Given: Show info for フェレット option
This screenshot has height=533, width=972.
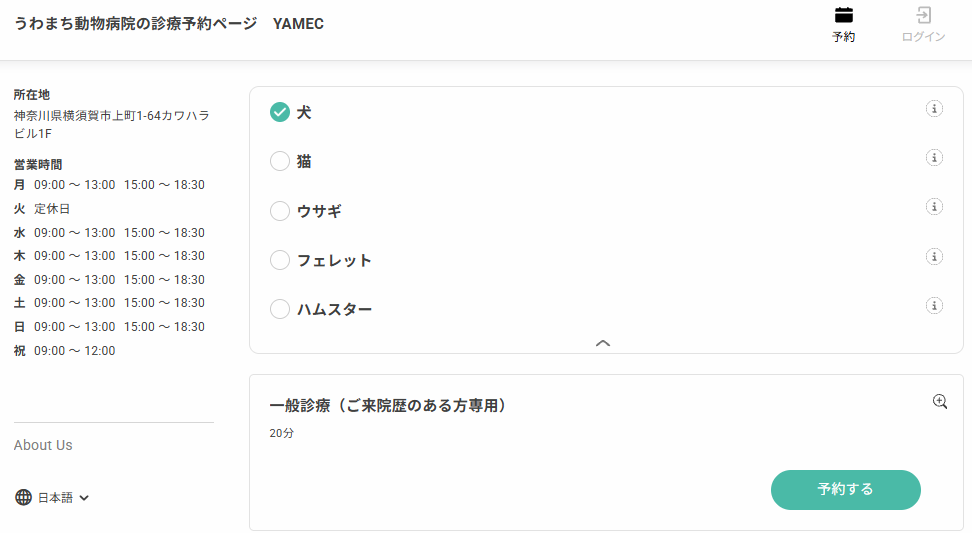Looking at the screenshot, I should pyautogui.click(x=934, y=257).
